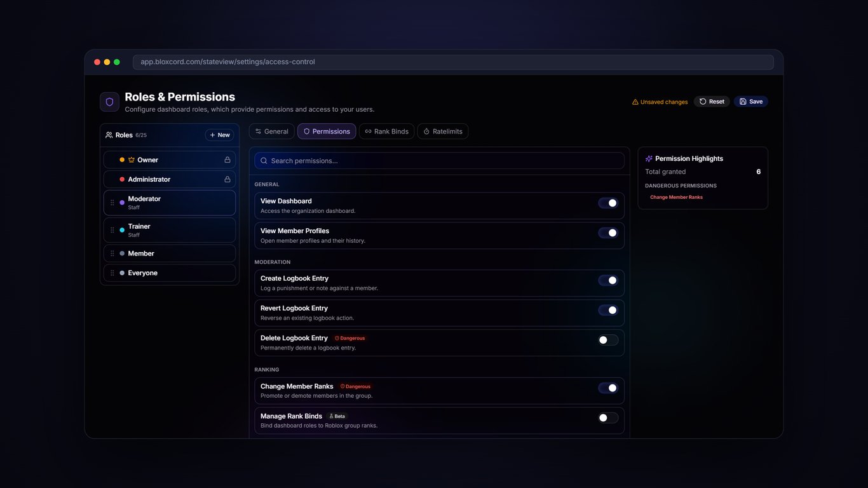This screenshot has width=868, height=488.
Task: Click the Total granted value 6
Action: pyautogui.click(x=758, y=172)
